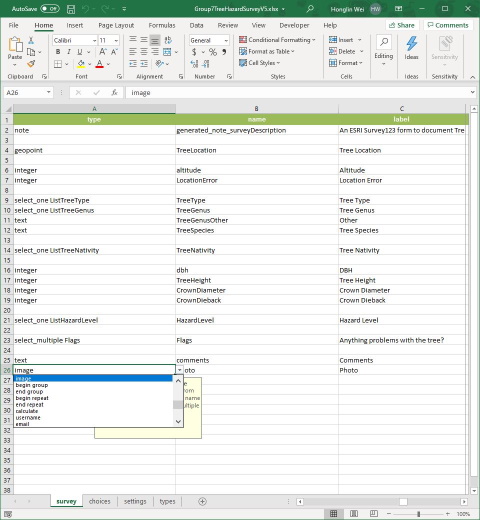Screen dimensions: 480x520
Task: Toggle Underline formatting
Action: 80,52
